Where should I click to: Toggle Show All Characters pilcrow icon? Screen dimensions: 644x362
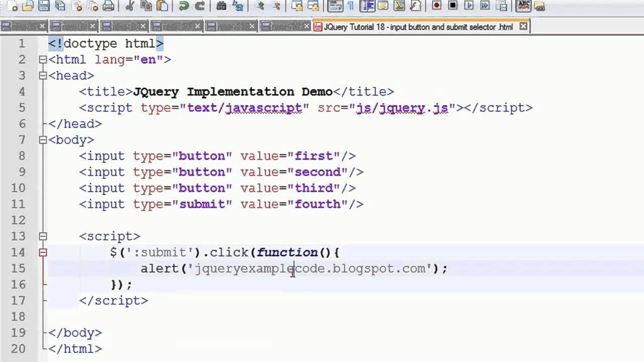point(351,6)
